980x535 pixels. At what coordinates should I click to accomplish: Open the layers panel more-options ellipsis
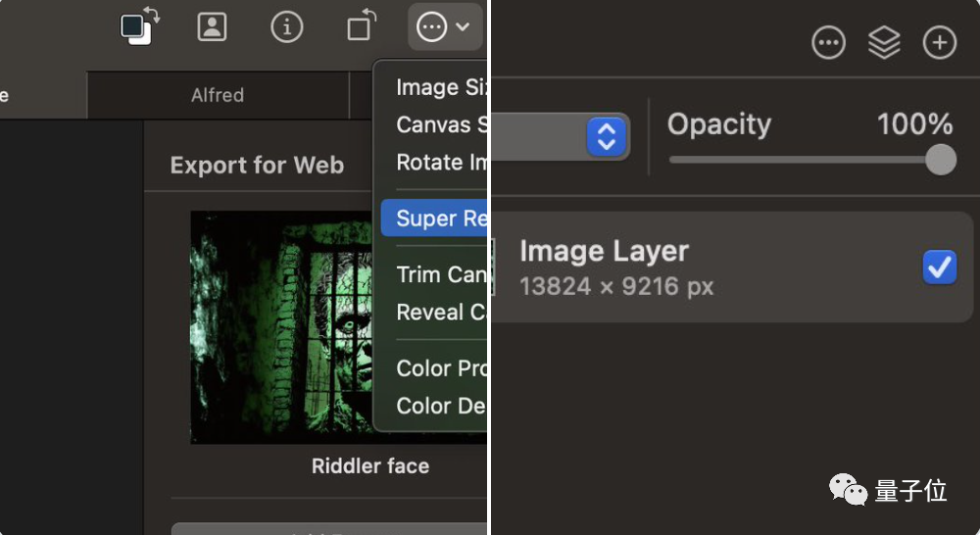tap(828, 43)
